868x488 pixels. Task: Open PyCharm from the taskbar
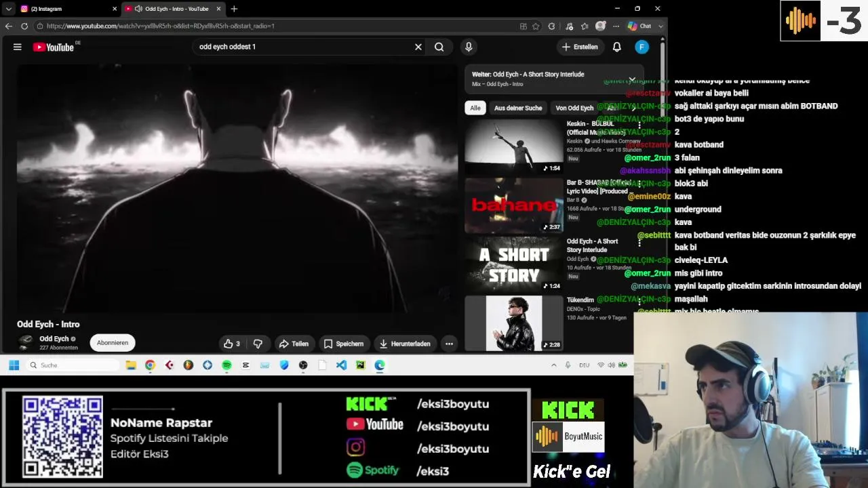coord(360,365)
